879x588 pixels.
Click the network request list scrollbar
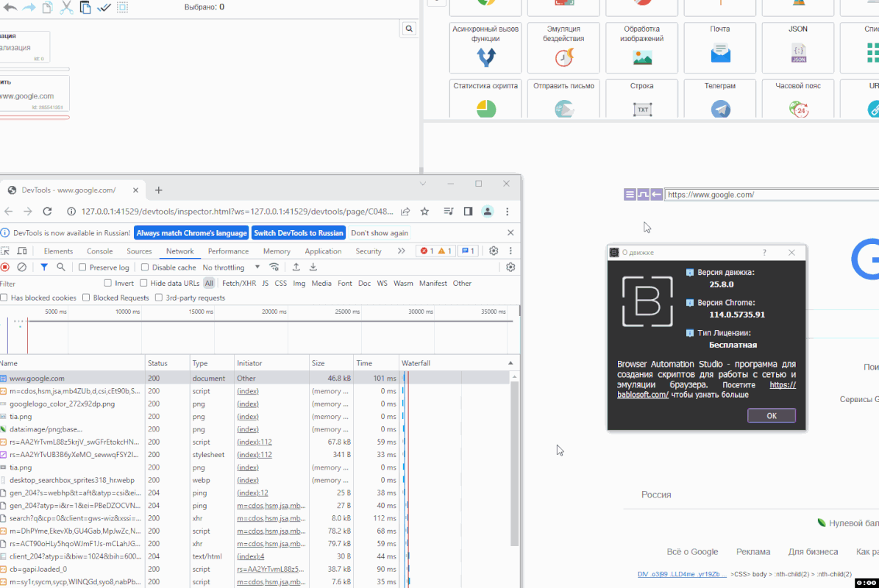point(514,462)
